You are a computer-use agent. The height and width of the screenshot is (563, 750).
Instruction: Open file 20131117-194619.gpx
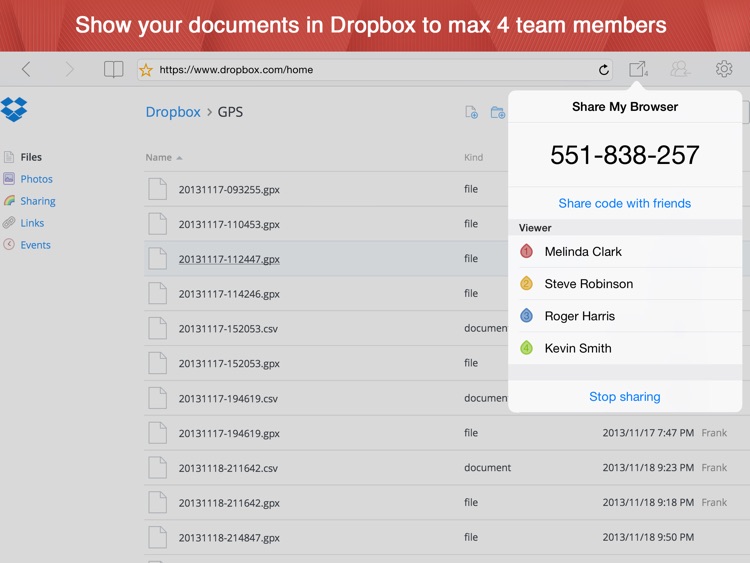(x=229, y=433)
